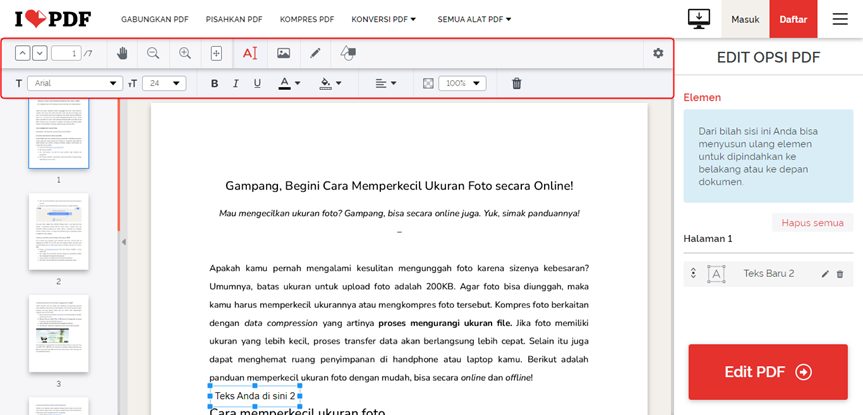Download desktop app icon
Screen dimensions: 863x415
pos(698,19)
